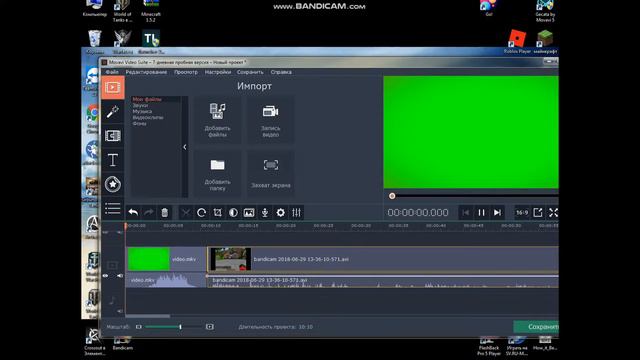Viewport: 640px width, 360px height.
Task: Split clip with the scissors icon
Action: point(186,212)
